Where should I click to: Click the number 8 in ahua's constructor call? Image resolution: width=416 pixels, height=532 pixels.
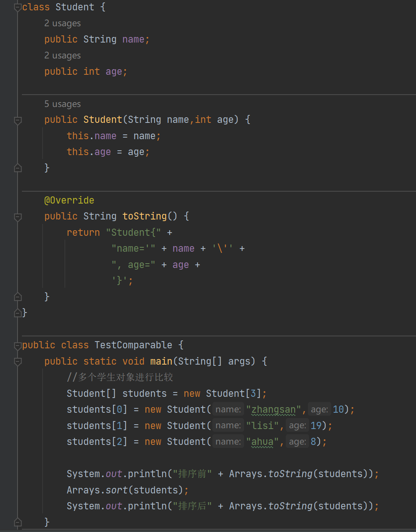(x=313, y=442)
